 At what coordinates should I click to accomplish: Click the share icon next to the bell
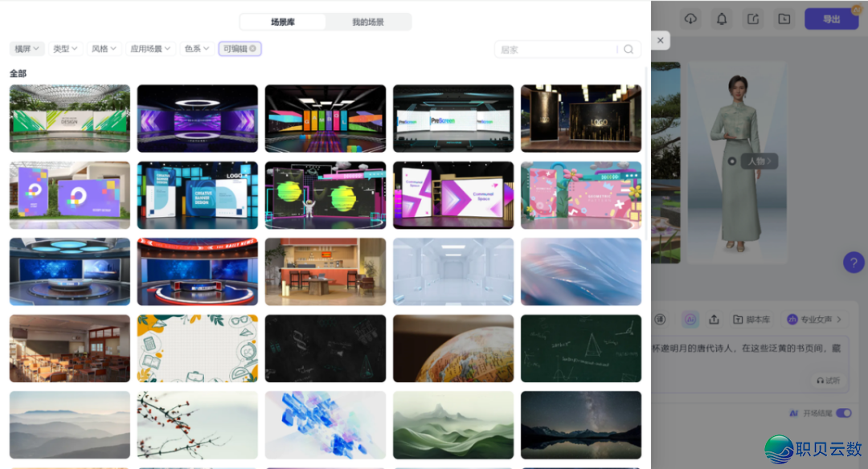click(x=752, y=18)
